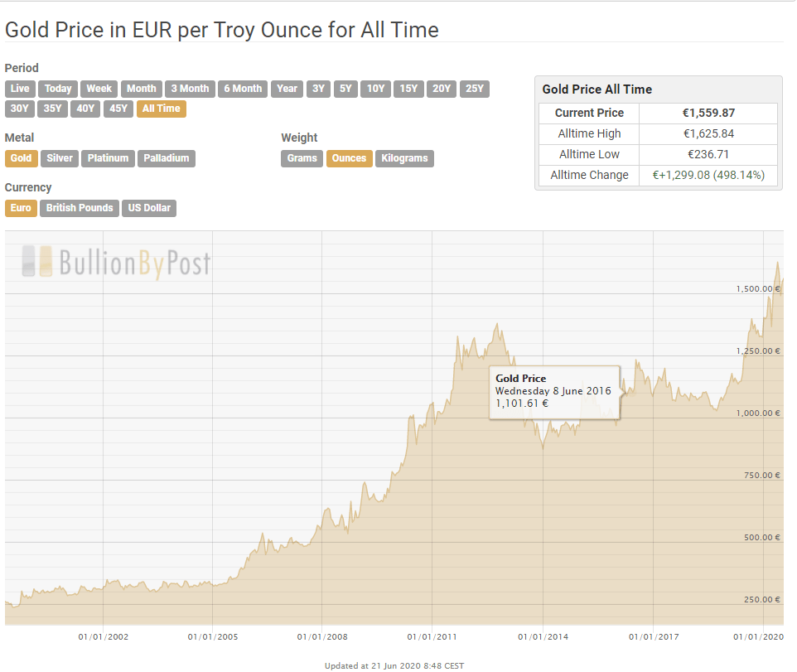Click the 01/01/2011 date on the axis
Image resolution: width=797 pixels, height=672 pixels.
(432, 636)
